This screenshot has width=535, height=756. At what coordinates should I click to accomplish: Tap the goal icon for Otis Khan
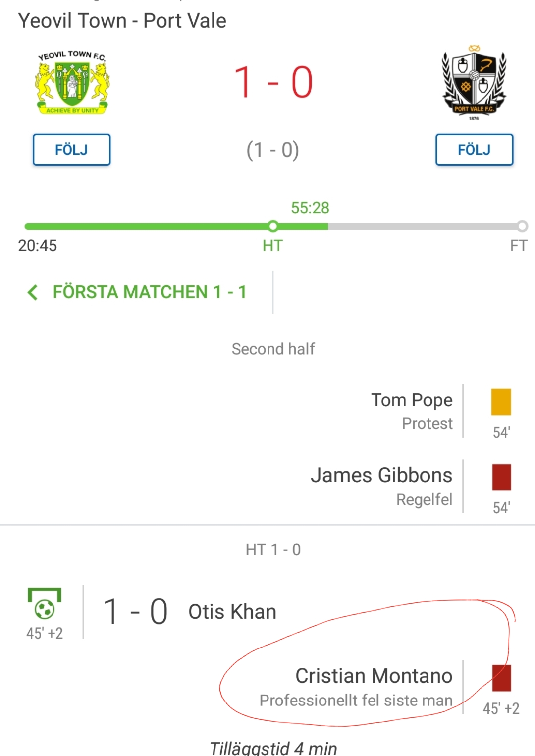(45, 603)
